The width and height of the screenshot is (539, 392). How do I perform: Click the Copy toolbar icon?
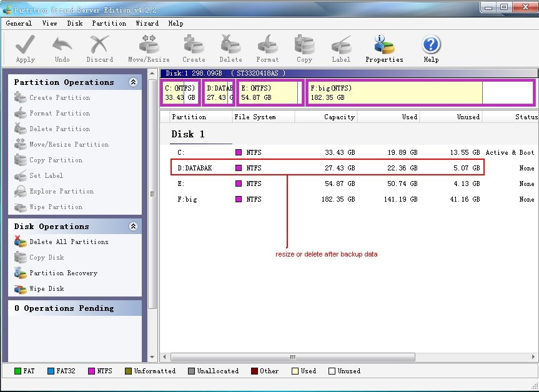click(305, 44)
